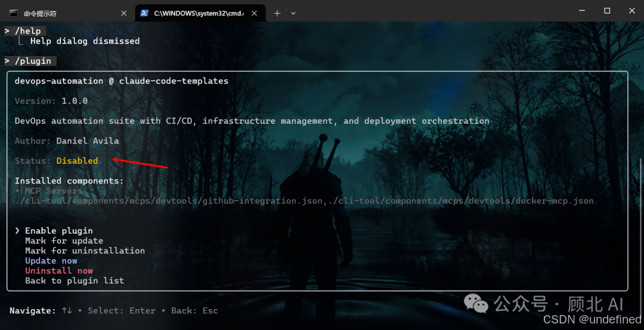Choose Update now option
The image size is (644, 330).
(x=51, y=261)
